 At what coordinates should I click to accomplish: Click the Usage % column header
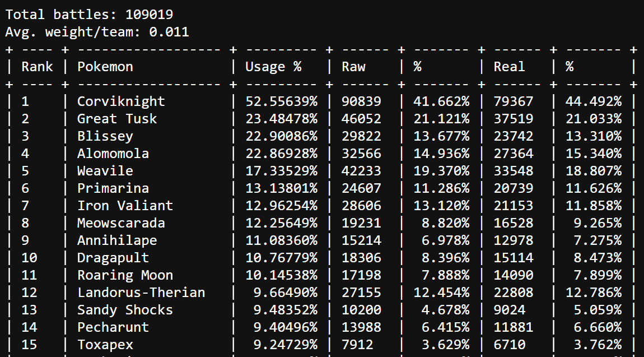coord(273,67)
